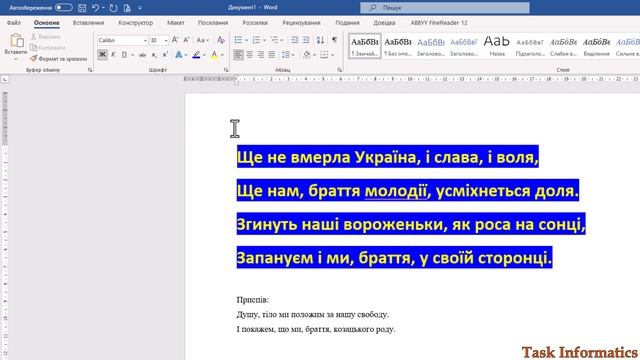
Task: Switch to the Вставлення tab
Action: coord(88,23)
